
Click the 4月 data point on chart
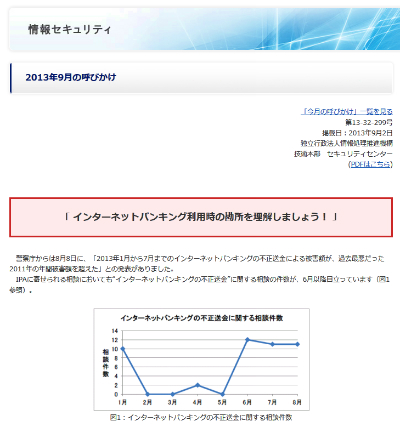pos(197,385)
